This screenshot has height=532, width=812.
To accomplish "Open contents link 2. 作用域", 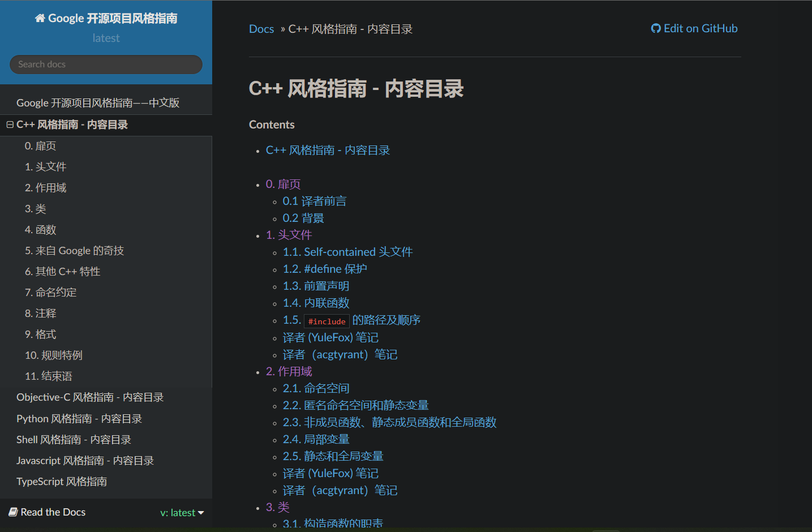I will (x=289, y=372).
